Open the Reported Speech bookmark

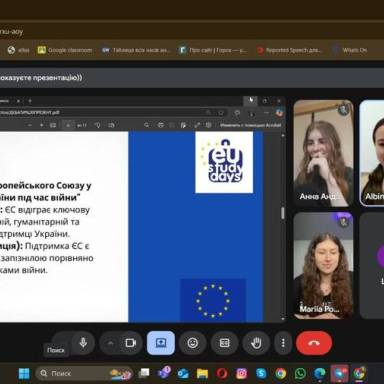[289, 50]
